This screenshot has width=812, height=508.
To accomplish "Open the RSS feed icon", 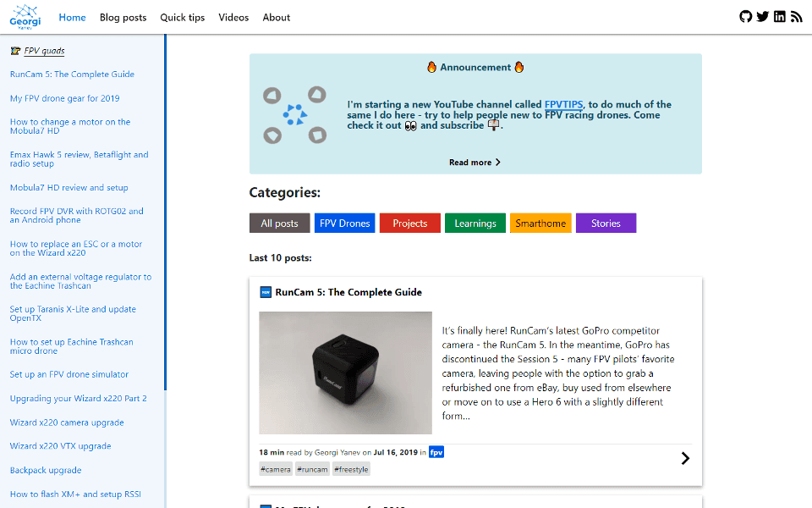I will click(x=796, y=17).
